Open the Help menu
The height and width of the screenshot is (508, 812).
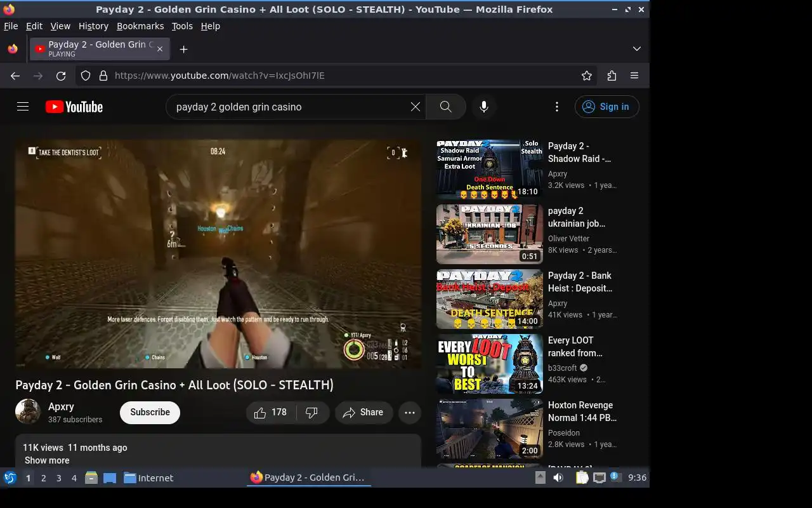(x=210, y=26)
